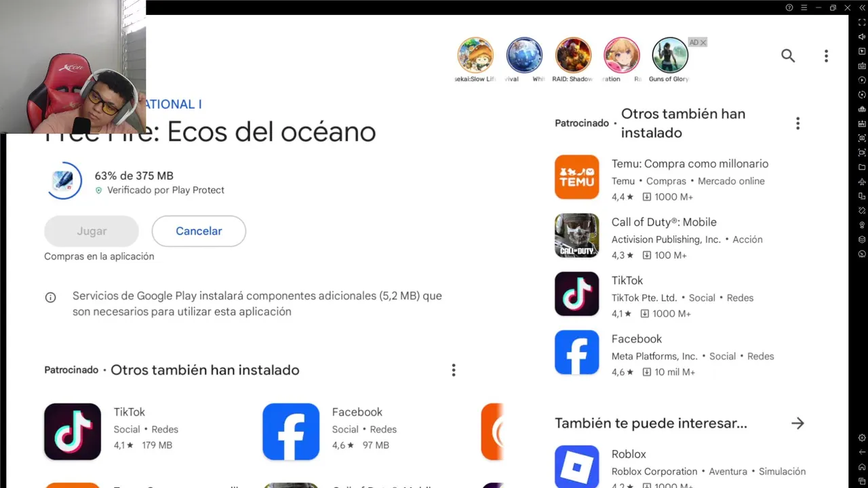The image size is (868, 488).
Task: Click the emulator volume icon
Action: 862,37
